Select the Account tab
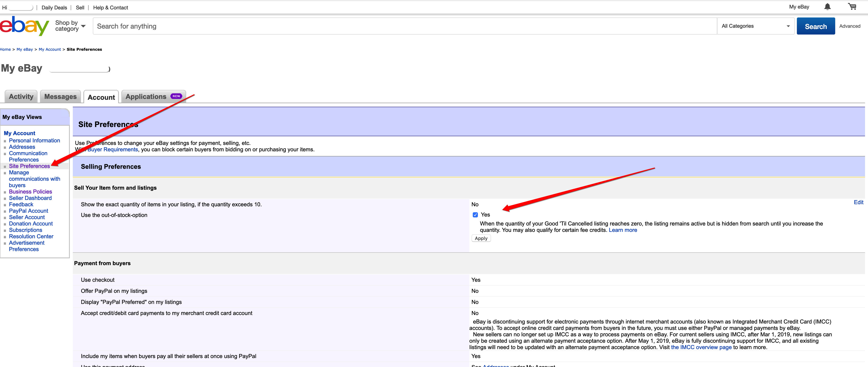This screenshot has height=367, width=868. pyautogui.click(x=101, y=97)
